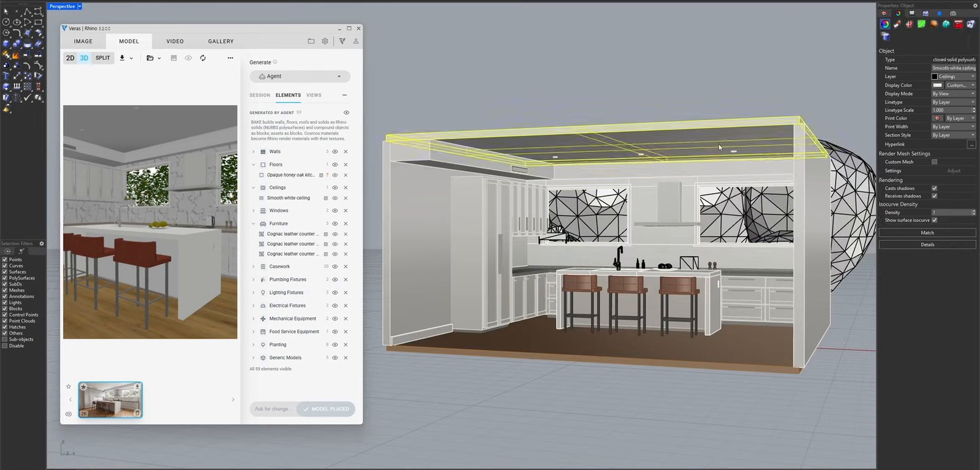Viewport: 980px width, 470px height.
Task: Switch to the VIEWS sub-tab
Action: [x=314, y=95]
